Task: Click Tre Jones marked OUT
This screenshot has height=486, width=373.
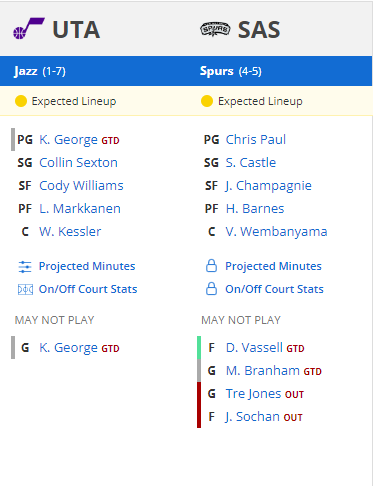Action: coord(253,394)
